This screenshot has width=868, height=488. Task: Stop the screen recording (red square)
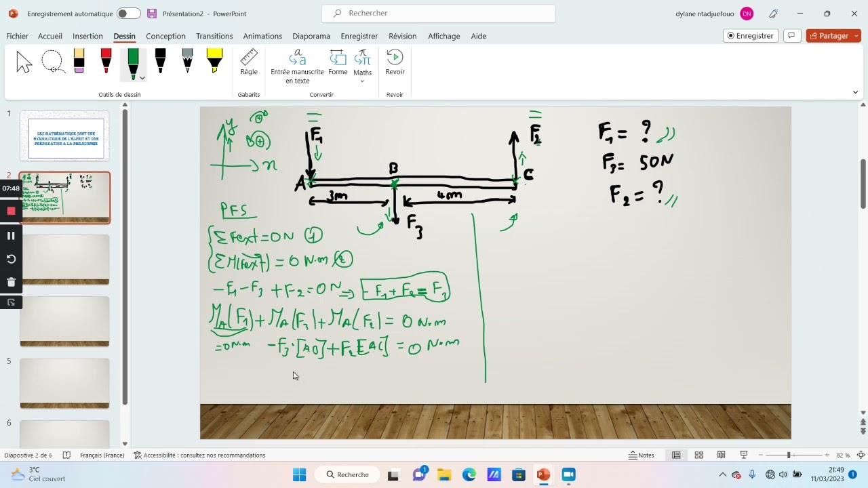coord(11,211)
